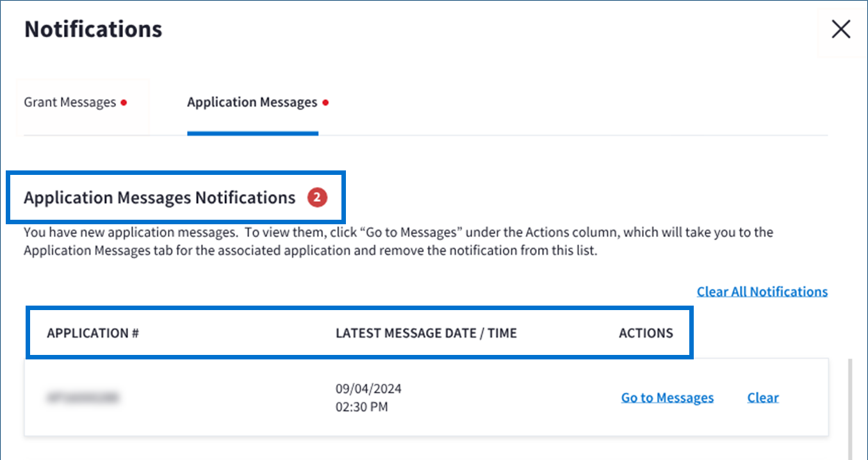Select the blurred application number in the row
868x460 pixels.
(82, 398)
